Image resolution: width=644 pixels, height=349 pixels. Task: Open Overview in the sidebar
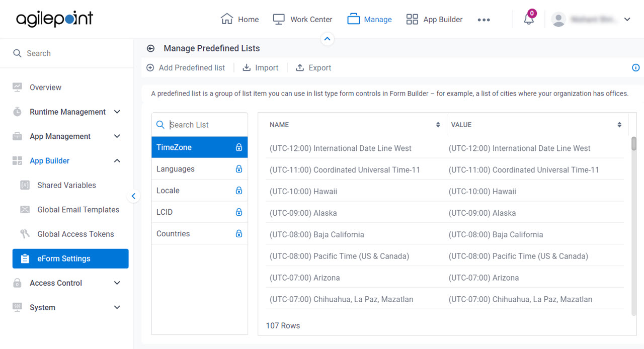(45, 87)
